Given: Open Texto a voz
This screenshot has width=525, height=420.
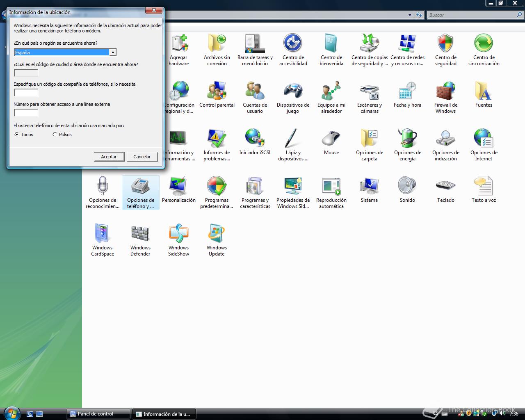Looking at the screenshot, I should click(x=484, y=189).
